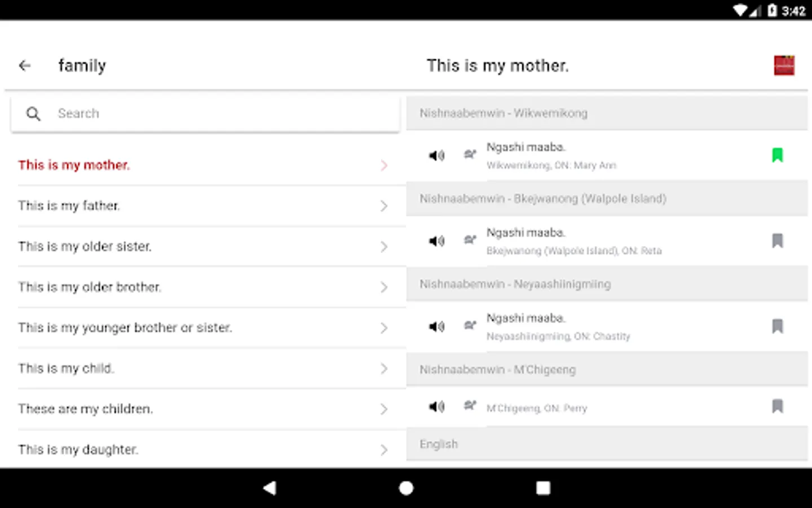This screenshot has height=508, width=812.
Task: Choose 'These are my children' phrase
Action: click(x=85, y=409)
